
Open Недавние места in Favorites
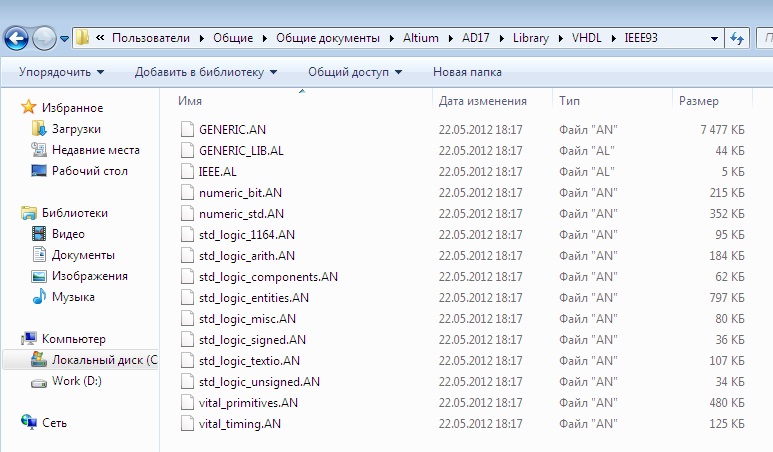coord(95,150)
